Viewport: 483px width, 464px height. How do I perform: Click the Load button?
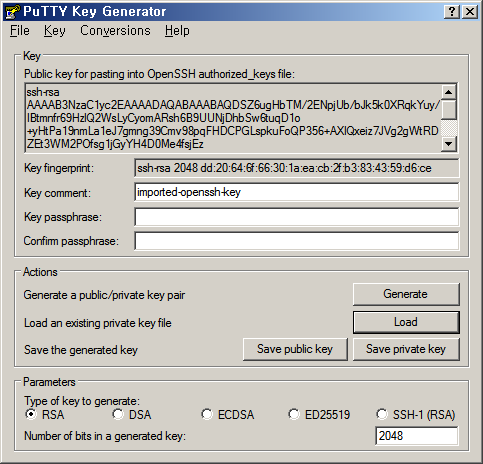click(x=406, y=322)
